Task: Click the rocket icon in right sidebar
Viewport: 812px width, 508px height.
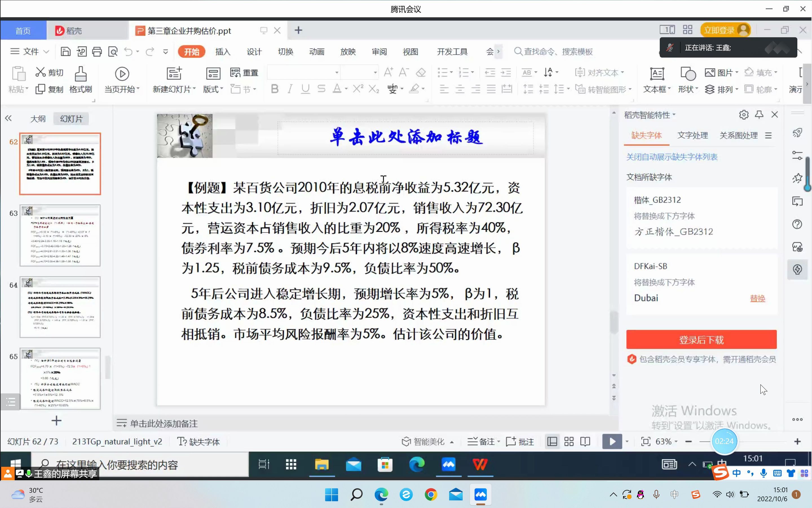Action: click(797, 133)
